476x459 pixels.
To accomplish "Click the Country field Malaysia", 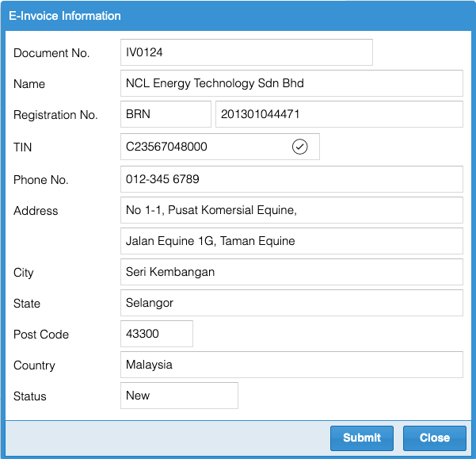I will point(291,365).
